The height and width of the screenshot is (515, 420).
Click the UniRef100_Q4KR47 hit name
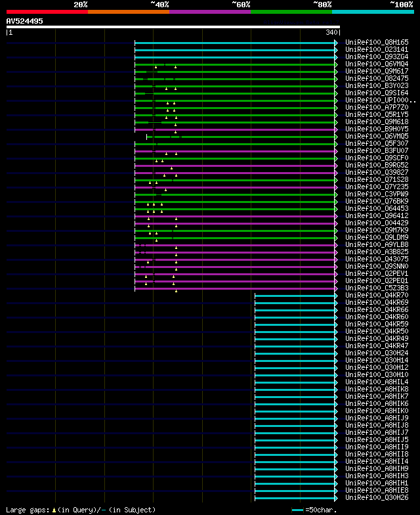click(377, 346)
